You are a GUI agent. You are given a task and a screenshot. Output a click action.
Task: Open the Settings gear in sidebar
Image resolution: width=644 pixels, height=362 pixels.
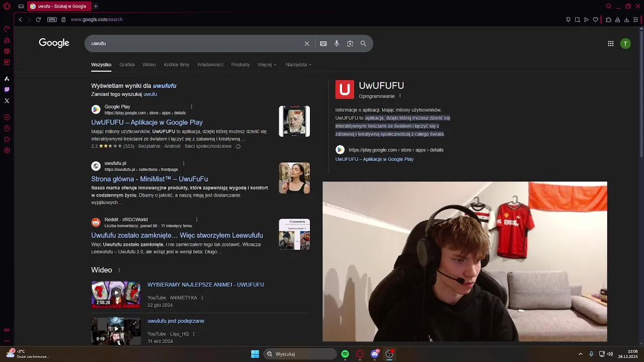click(7, 150)
